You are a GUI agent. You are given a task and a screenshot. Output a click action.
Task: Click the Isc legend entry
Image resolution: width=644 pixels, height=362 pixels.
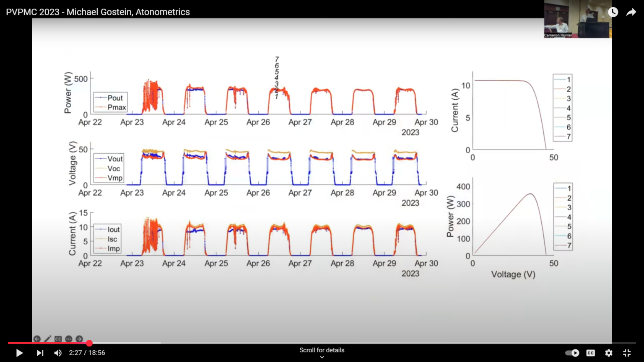[106, 239]
